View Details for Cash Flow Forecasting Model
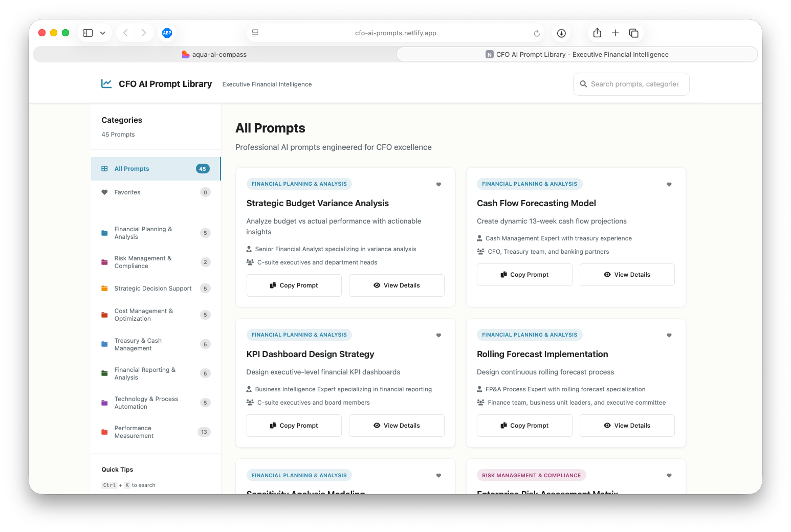Image resolution: width=791 pixels, height=532 pixels. 627,275
